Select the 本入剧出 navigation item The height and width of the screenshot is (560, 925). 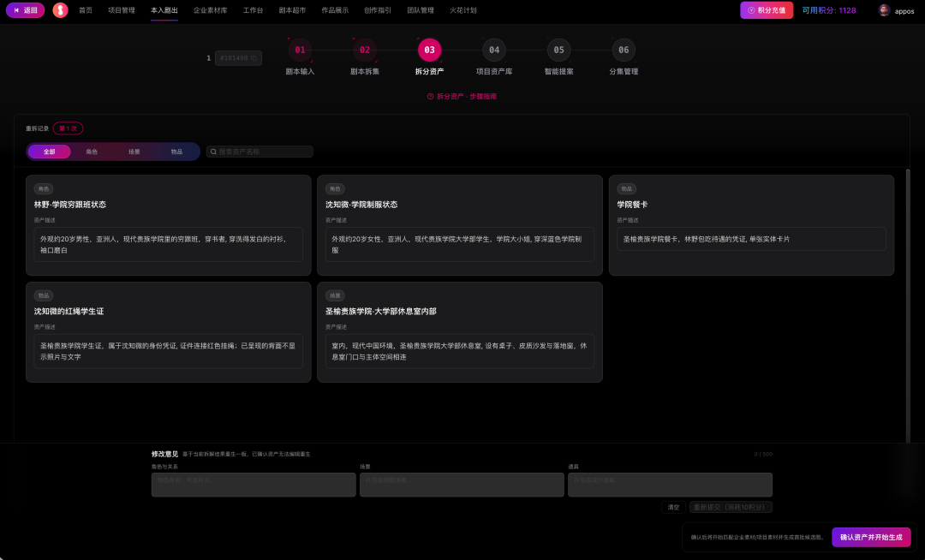pos(164,10)
